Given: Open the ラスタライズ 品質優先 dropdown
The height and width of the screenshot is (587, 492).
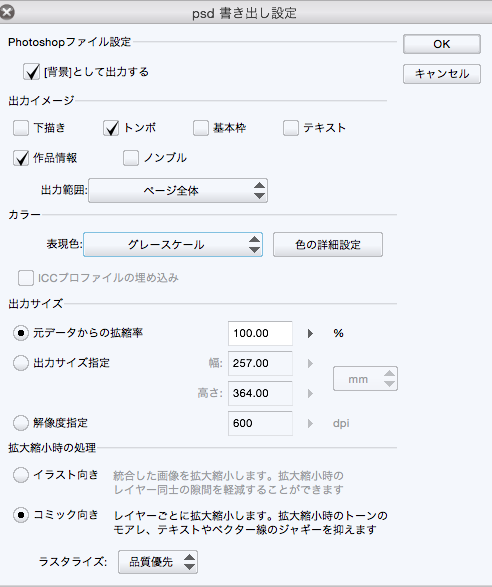Looking at the screenshot, I should (158, 562).
